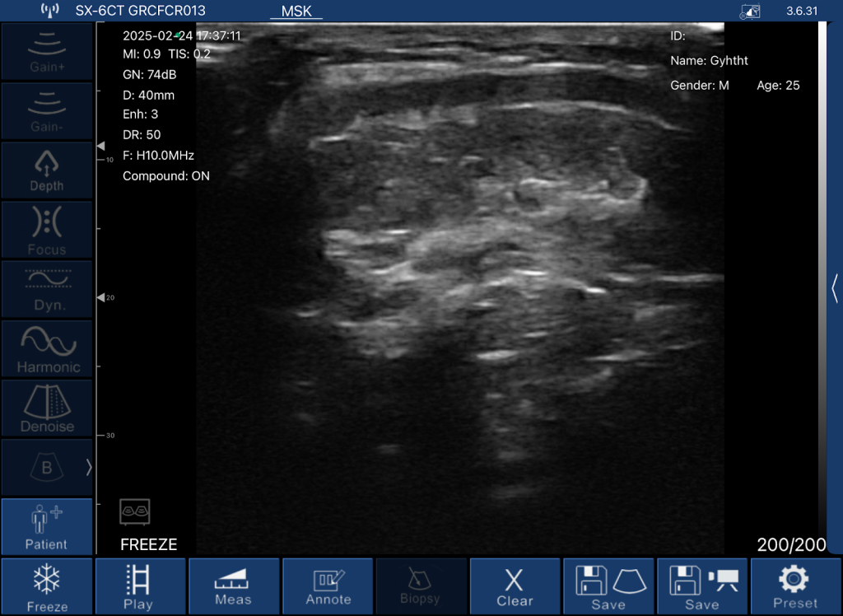Click the D: 40mm depth value
The image size is (843, 616).
(148, 96)
